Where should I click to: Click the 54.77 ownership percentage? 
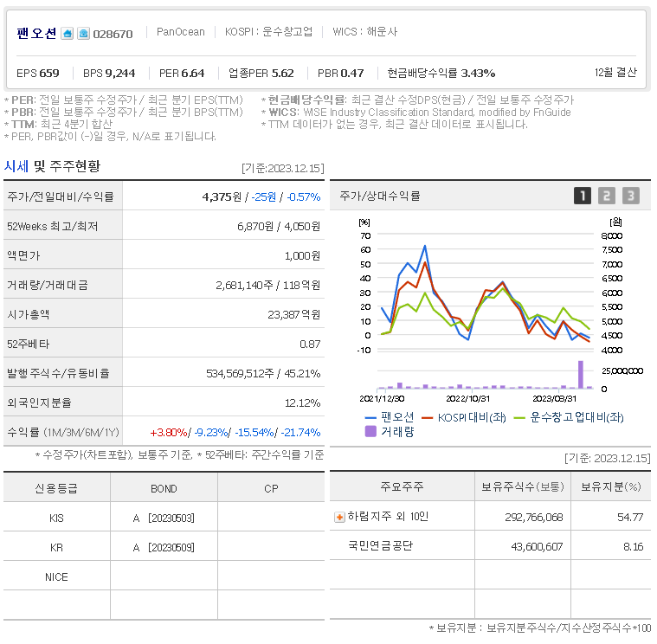630,517
